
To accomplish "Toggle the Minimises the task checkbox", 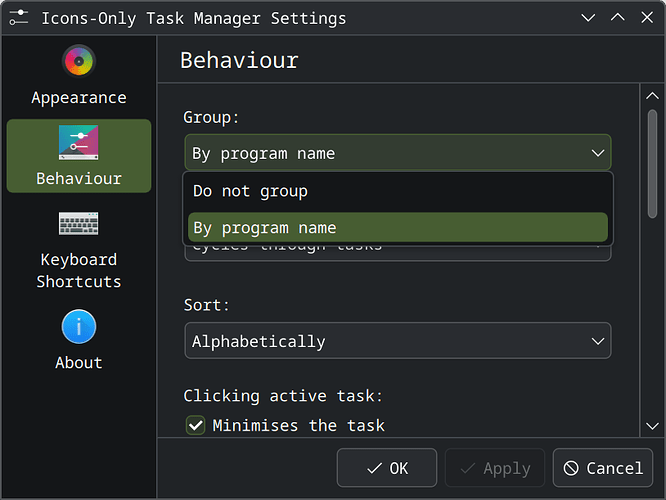I will [x=196, y=425].
